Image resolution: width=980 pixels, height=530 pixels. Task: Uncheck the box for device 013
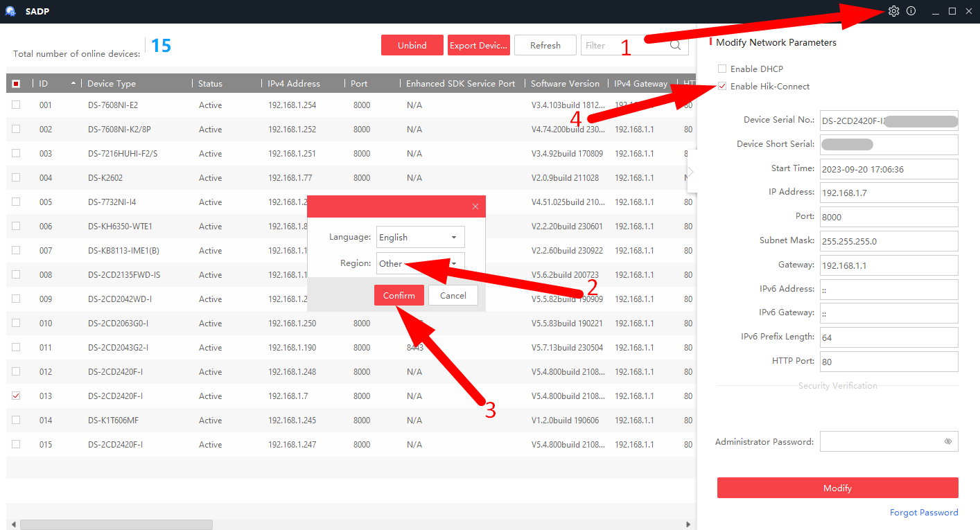click(x=16, y=396)
